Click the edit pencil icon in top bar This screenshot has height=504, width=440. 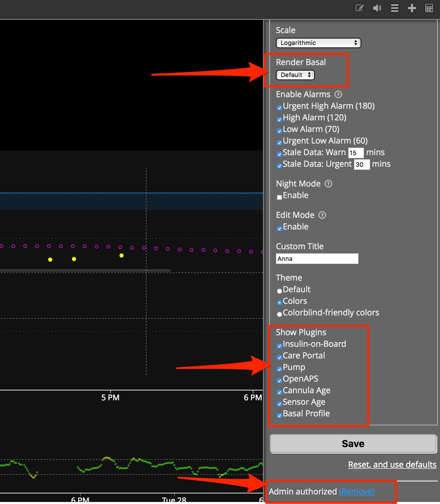point(360,8)
